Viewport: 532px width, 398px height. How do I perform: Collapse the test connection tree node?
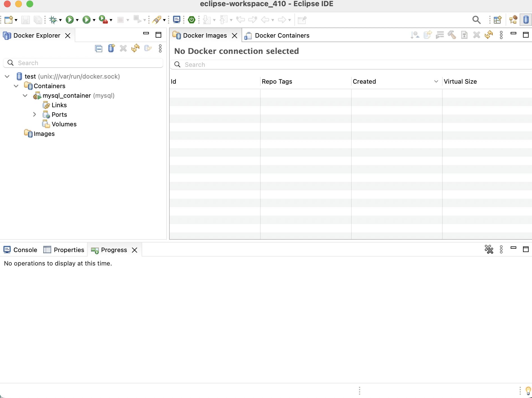click(x=7, y=76)
